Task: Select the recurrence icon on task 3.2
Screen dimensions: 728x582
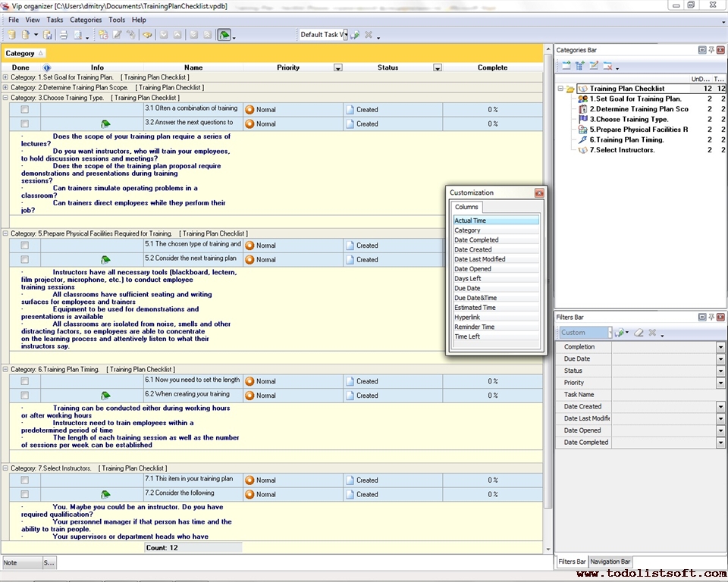Action: point(105,122)
